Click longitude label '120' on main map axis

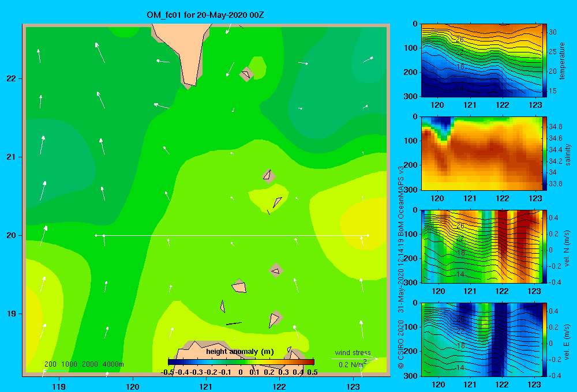coord(133,386)
